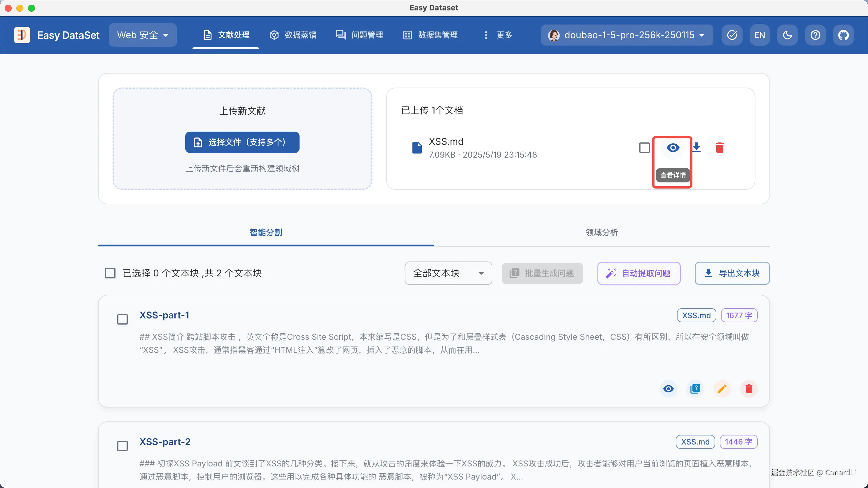Download the XSS.md document
The image size is (868, 488).
696,148
